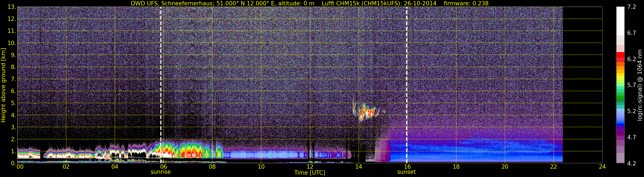The height and width of the screenshot is (177, 644).
Task: Click the y-axis tick label '6.'
Action: 13,91
